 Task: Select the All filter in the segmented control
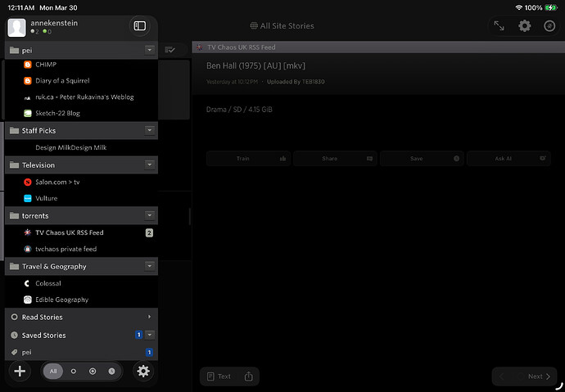[53, 372]
